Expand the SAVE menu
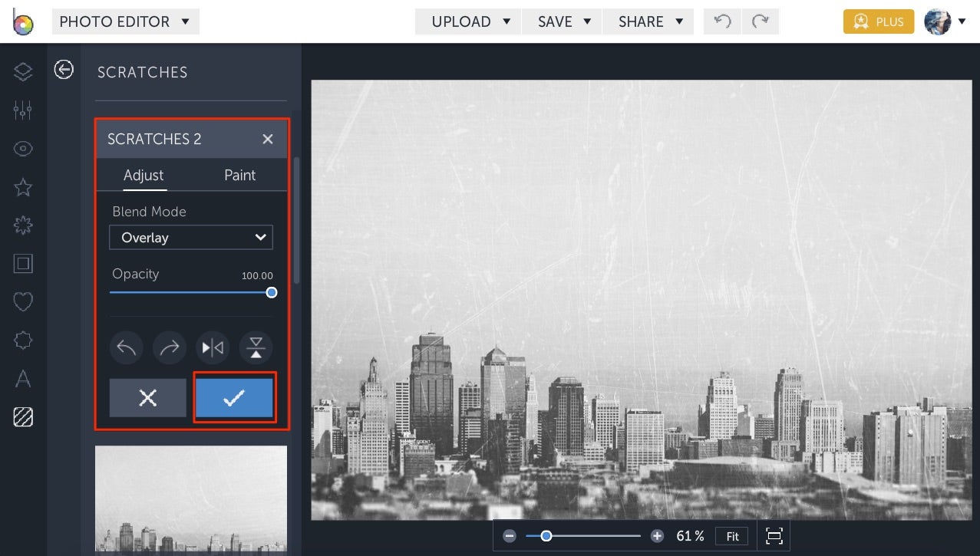This screenshot has width=980, height=556. click(x=561, y=21)
